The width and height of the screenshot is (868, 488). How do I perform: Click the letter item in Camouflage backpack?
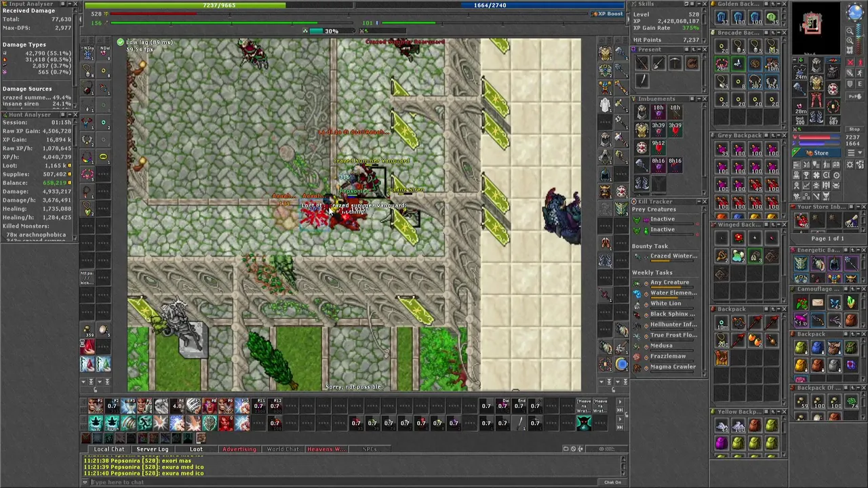pyautogui.click(x=818, y=302)
